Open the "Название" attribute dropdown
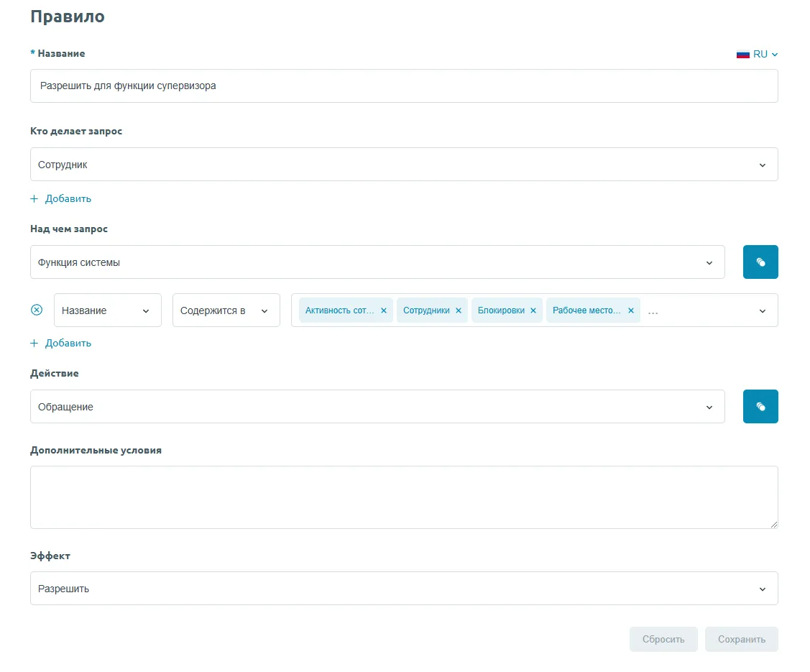The image size is (810, 672). pyautogui.click(x=107, y=310)
